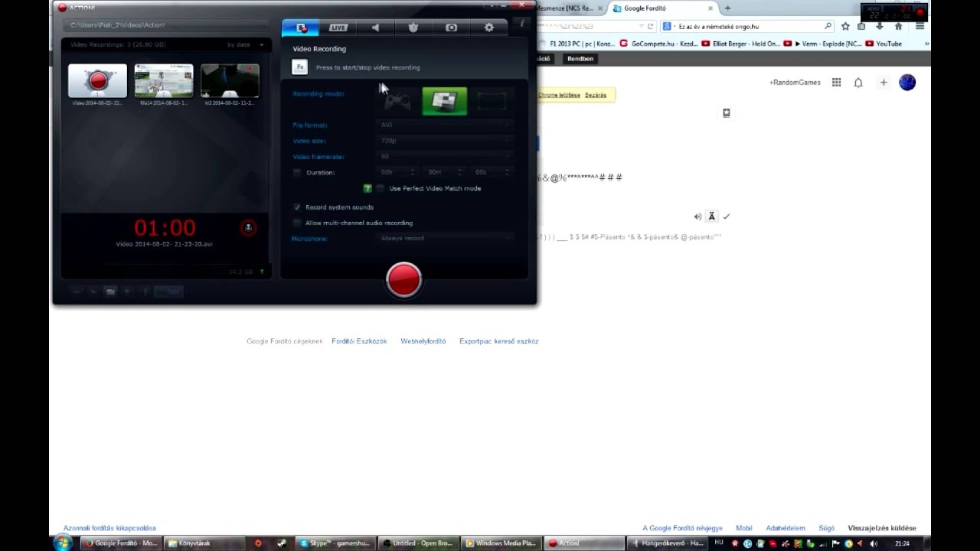Click the notifications bell icon
Image resolution: width=980 pixels, height=551 pixels.
858,83
